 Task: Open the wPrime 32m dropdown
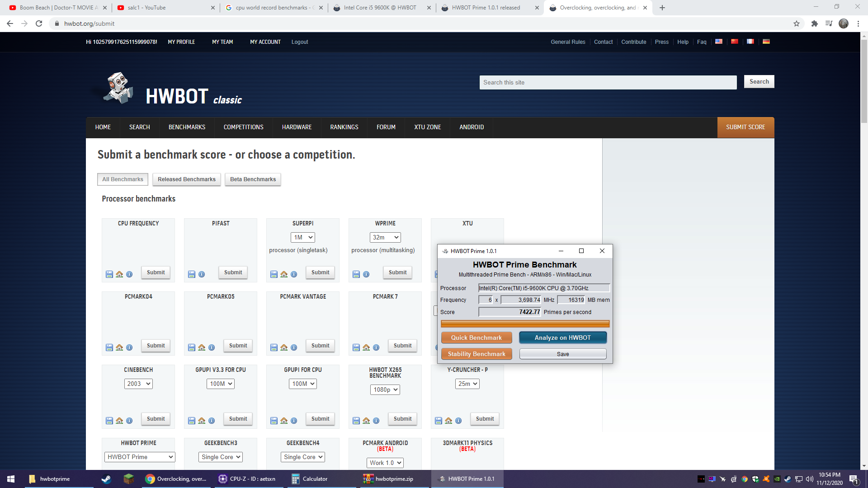click(x=385, y=237)
